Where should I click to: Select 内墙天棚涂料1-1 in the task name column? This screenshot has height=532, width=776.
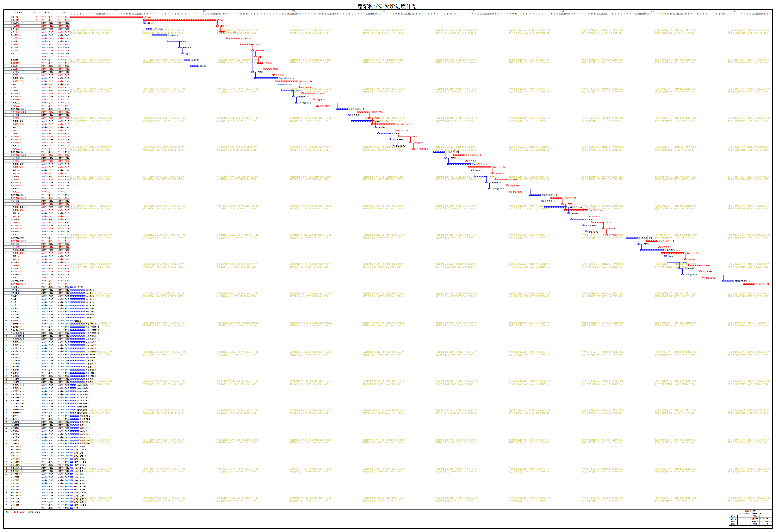17,385
